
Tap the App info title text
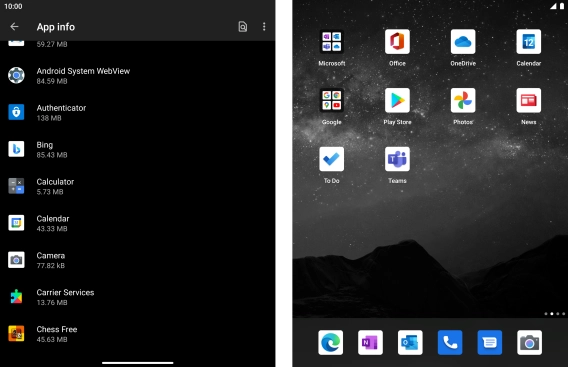click(56, 27)
